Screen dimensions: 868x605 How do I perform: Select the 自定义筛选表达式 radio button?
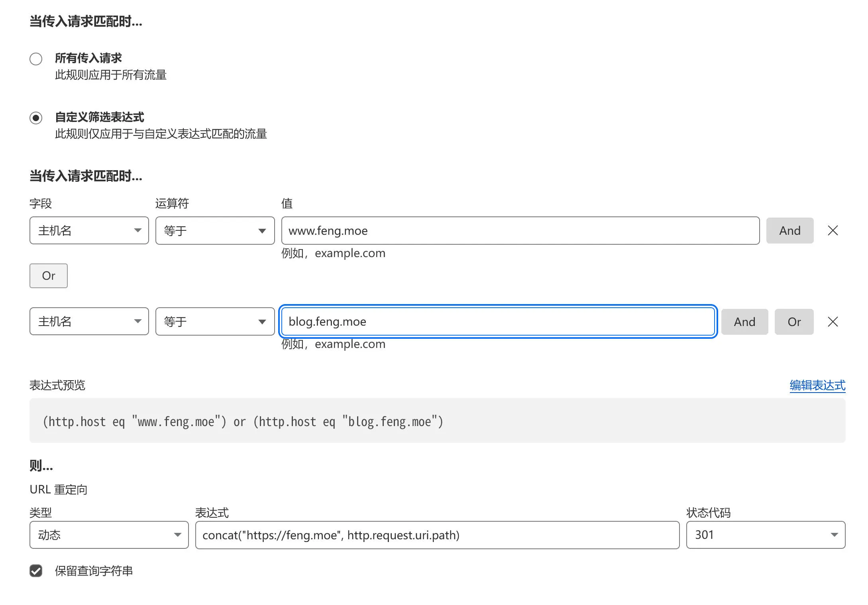pyautogui.click(x=36, y=118)
